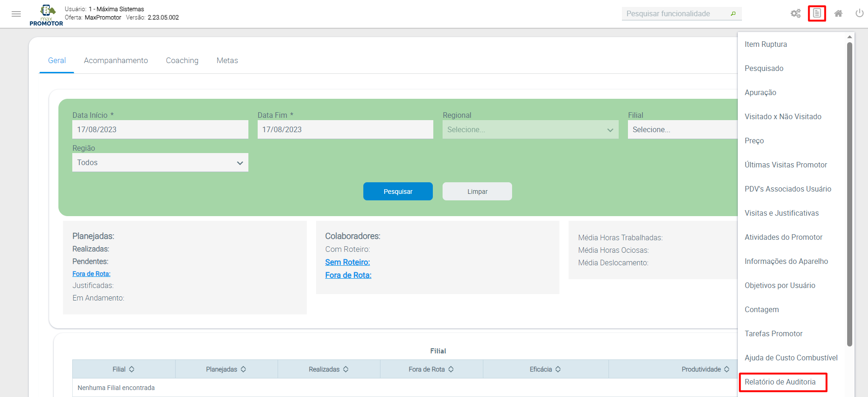This screenshot has height=397, width=868.
Task: Open the hamburger menu
Action: tap(16, 14)
